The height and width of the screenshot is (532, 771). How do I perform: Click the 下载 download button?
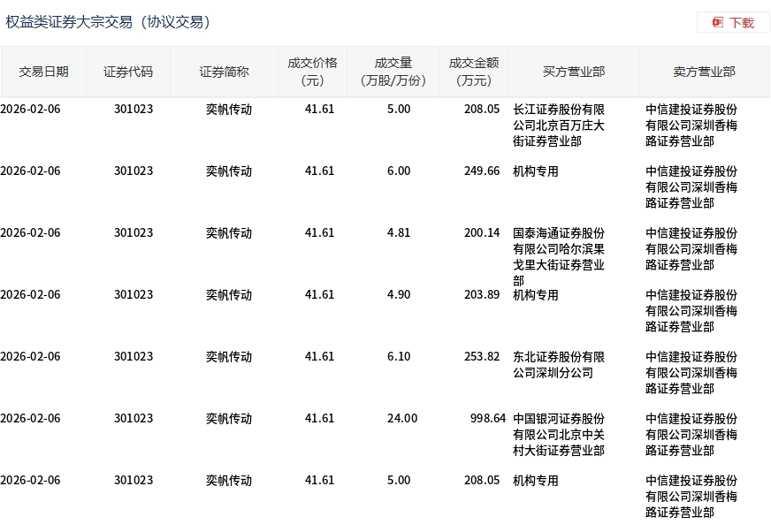[733, 23]
